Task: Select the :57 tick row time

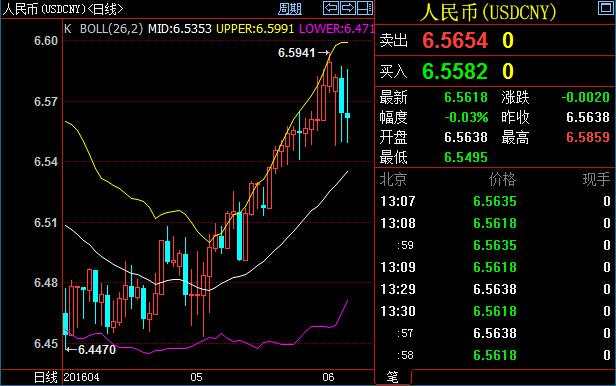Action: point(405,333)
